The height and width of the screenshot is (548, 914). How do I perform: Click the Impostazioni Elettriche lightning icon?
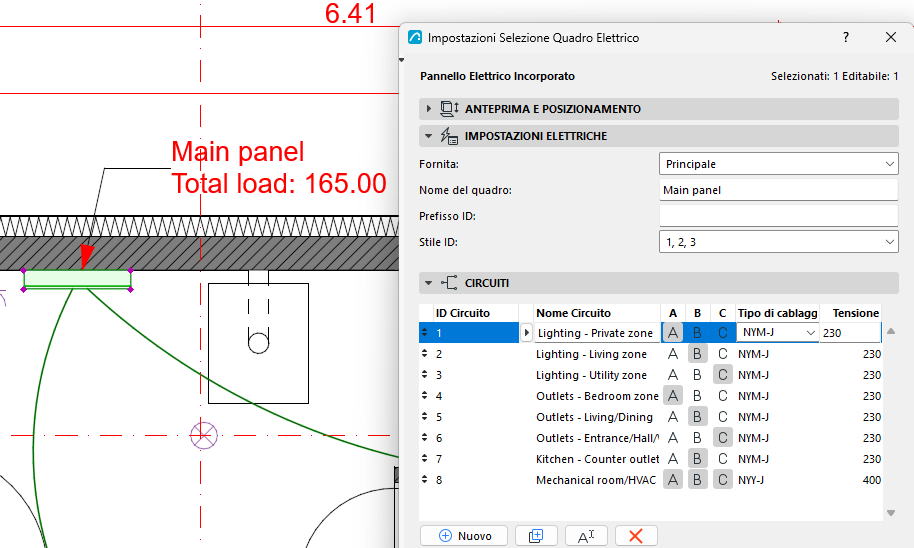point(449,136)
